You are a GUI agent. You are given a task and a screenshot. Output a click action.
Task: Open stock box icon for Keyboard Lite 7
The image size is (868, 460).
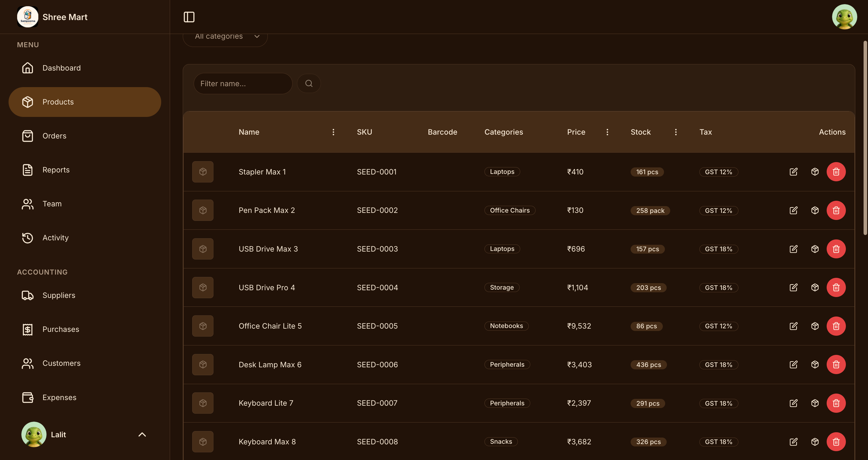point(815,403)
